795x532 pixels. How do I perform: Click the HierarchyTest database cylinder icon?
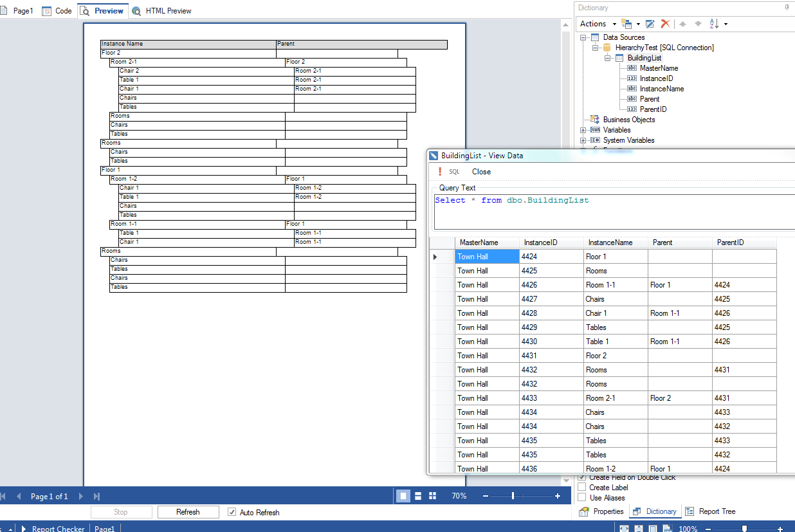pos(607,48)
